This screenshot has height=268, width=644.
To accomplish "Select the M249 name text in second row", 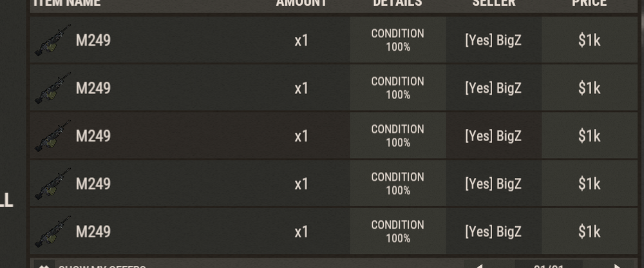I will tap(93, 88).
